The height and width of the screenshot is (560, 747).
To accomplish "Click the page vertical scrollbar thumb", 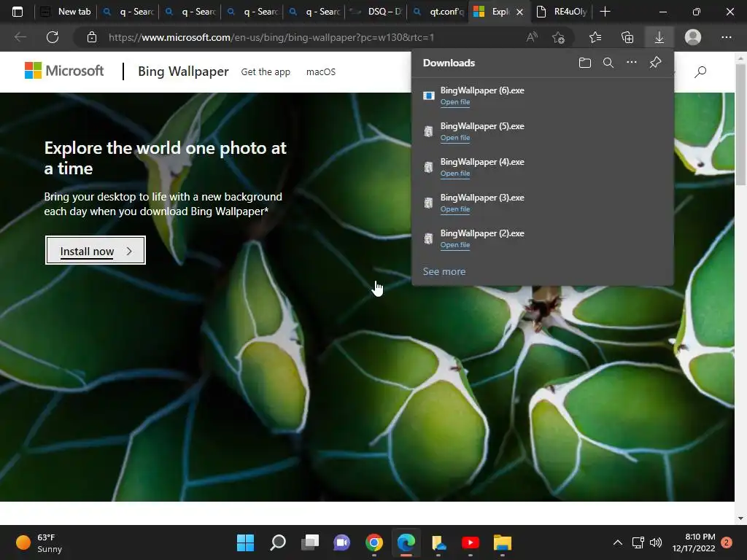I will pyautogui.click(x=740, y=125).
